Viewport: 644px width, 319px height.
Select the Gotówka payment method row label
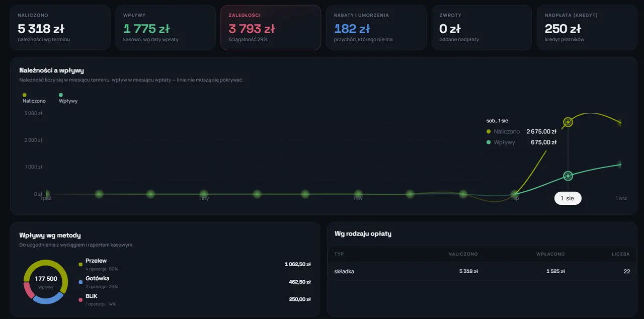[98, 278]
